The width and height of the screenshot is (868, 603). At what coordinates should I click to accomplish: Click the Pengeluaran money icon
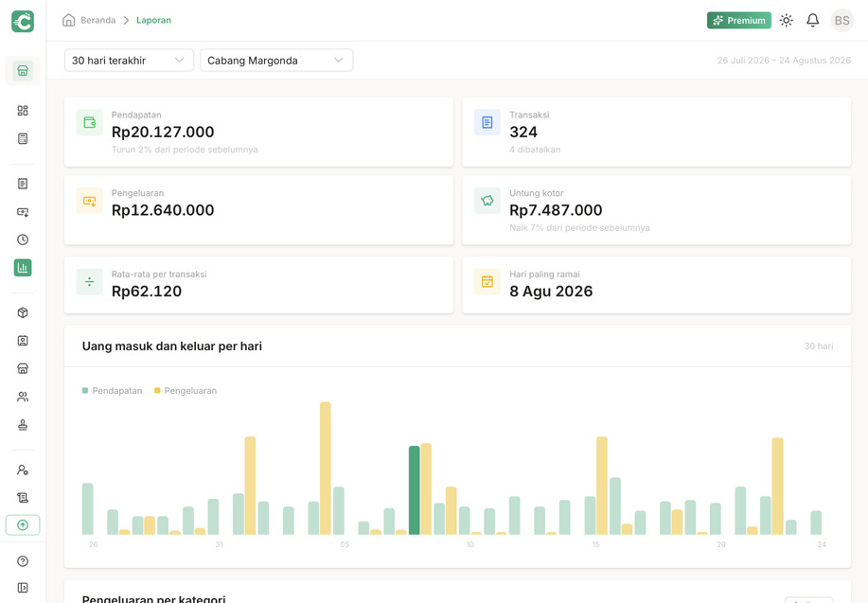(x=90, y=201)
